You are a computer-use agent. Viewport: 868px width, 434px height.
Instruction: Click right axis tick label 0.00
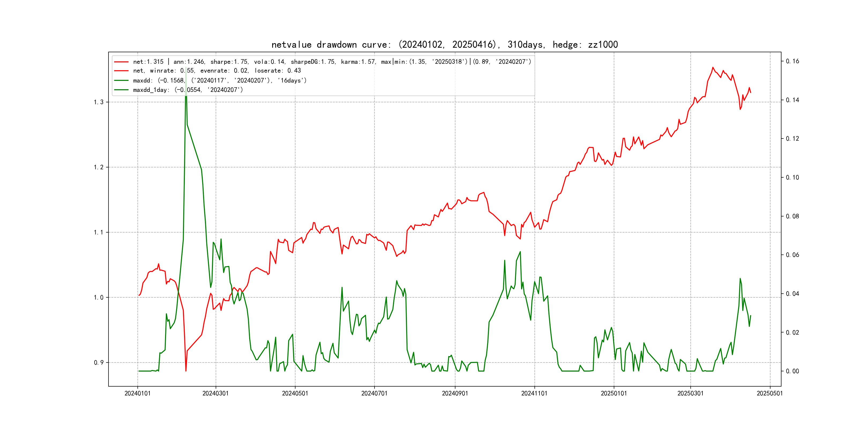(x=792, y=371)
